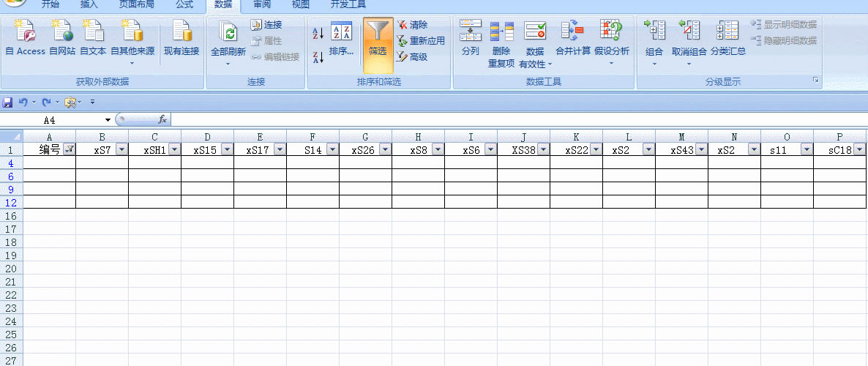Click Show Detail (显示明细数据)

click(x=783, y=24)
